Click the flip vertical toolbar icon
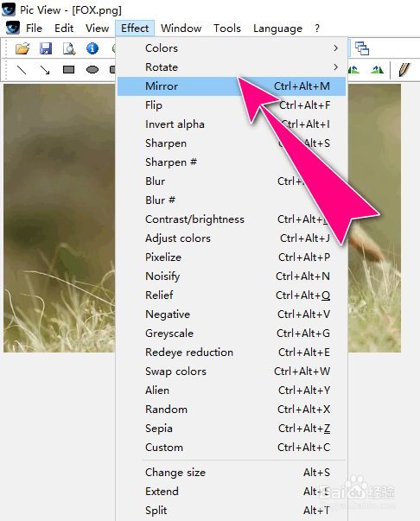This screenshot has width=420, height=521. (x=377, y=69)
